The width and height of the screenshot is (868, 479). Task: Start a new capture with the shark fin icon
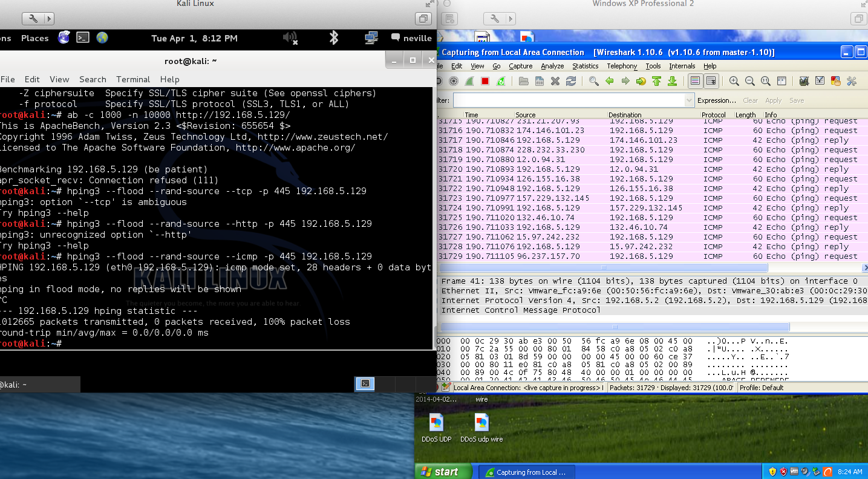469,81
